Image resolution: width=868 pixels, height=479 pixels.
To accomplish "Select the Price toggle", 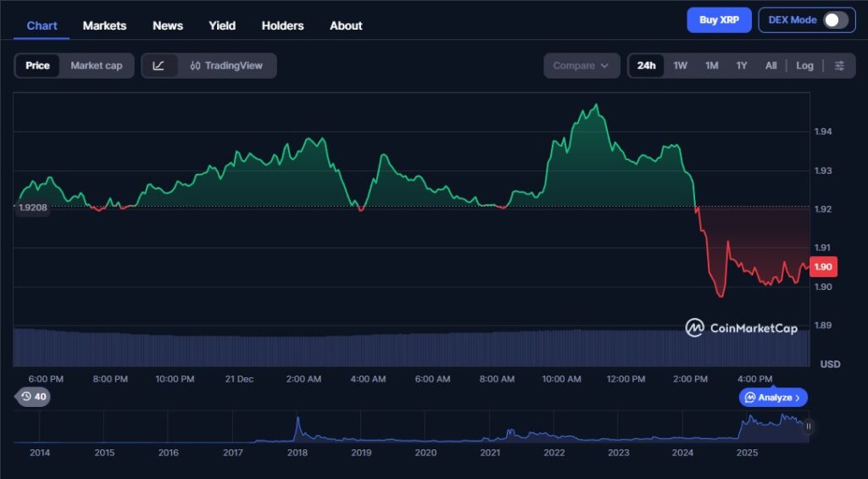I will (x=37, y=66).
